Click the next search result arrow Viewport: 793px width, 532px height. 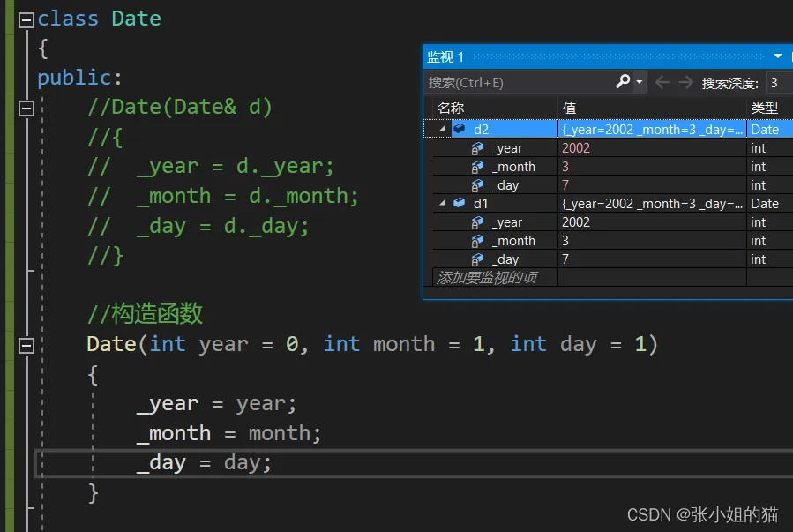click(x=685, y=82)
